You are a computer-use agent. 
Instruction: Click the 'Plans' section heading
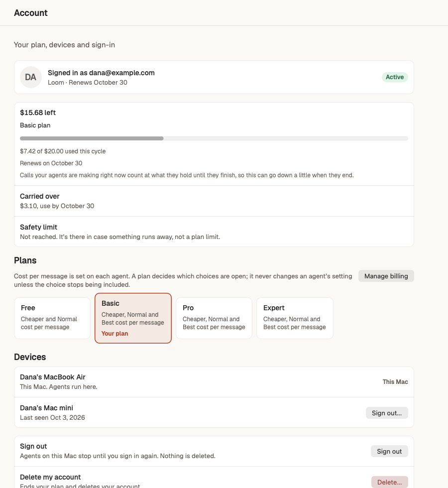25,260
